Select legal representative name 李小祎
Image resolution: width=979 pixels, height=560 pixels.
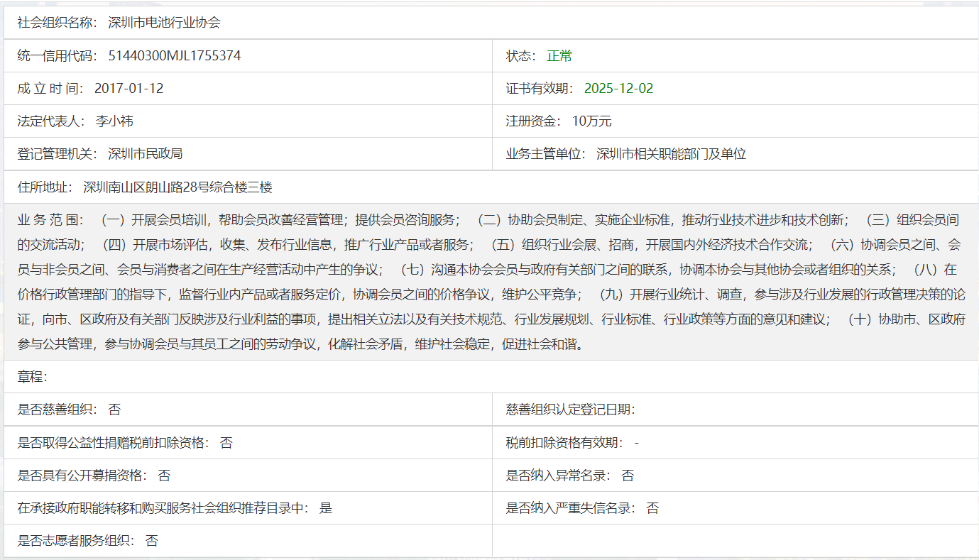114,121
